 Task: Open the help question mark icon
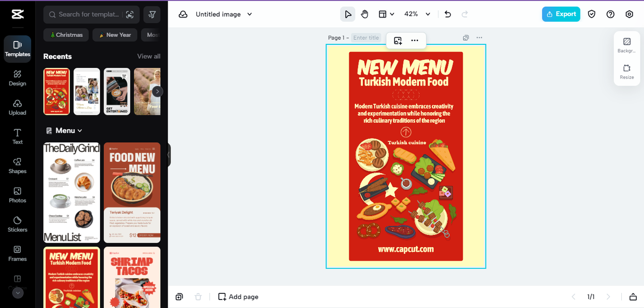point(610,14)
